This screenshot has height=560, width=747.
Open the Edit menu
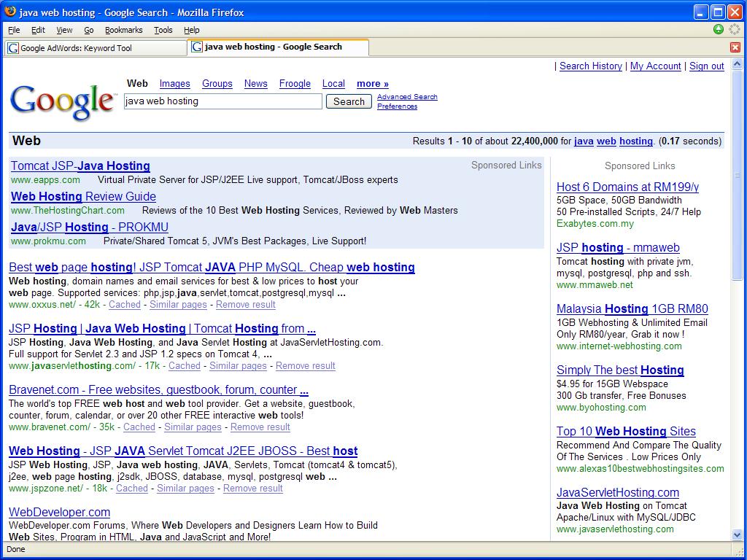(x=38, y=30)
